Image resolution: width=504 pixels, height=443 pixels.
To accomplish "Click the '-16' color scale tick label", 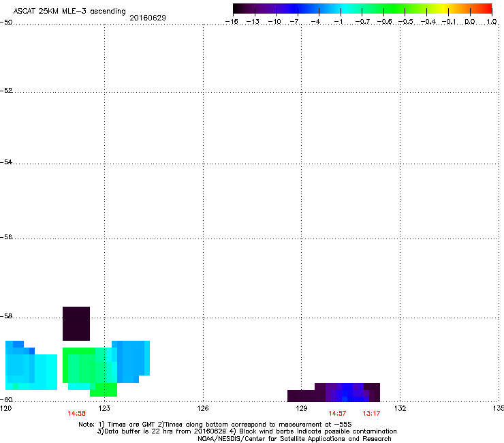I will point(232,22).
